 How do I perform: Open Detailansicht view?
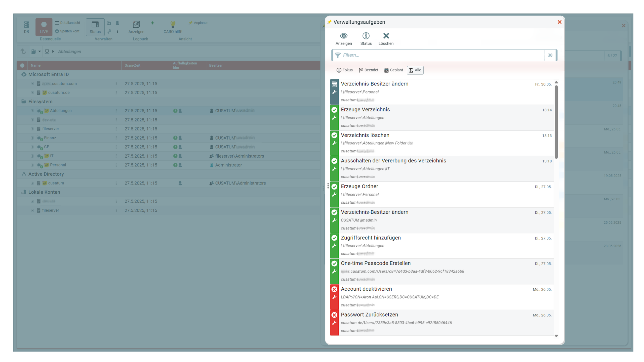[67, 22]
